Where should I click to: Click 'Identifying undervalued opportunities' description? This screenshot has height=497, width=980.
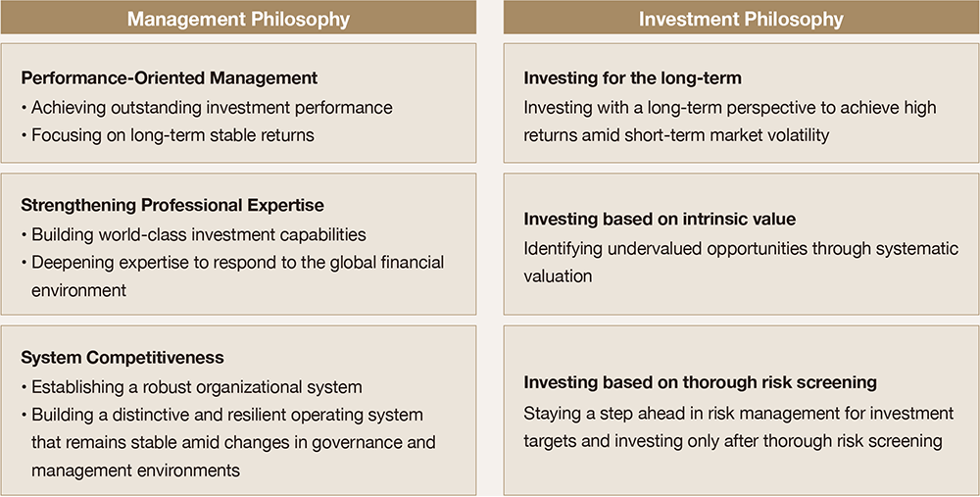pos(741,262)
